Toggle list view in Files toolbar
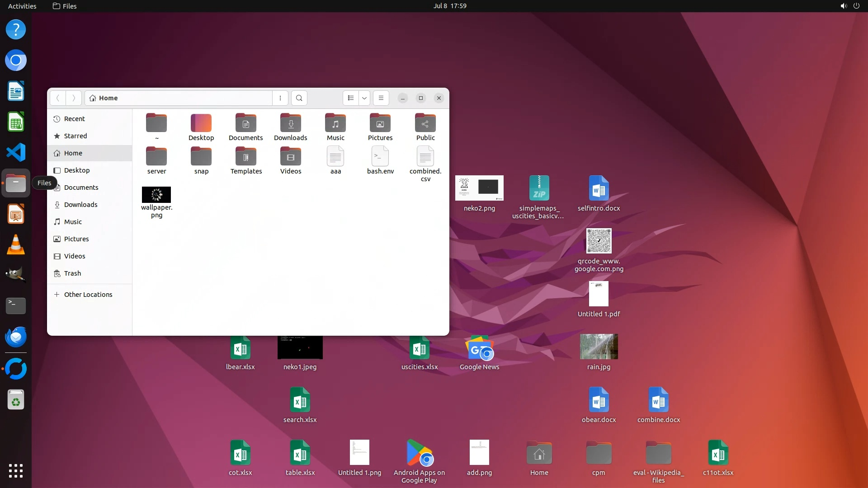The width and height of the screenshot is (868, 488). [351, 98]
